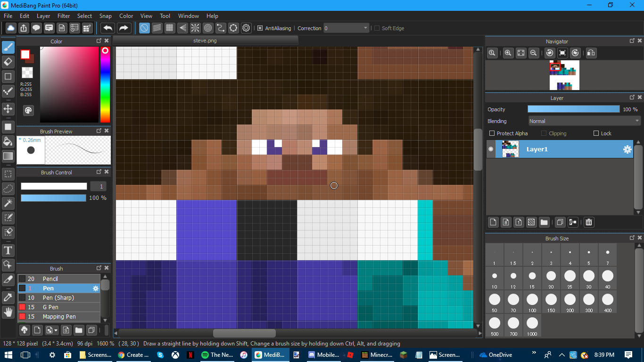Screen dimensions: 644x362
Task: Choose the Mapping Pen brush
Action: tap(59, 317)
